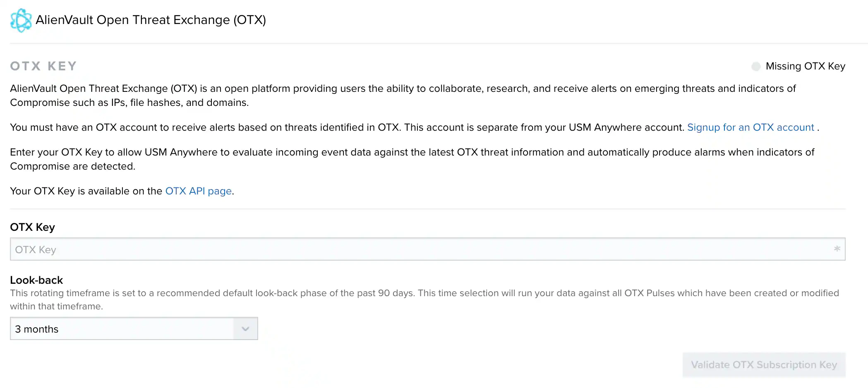The image size is (868, 388).
Task: Click the bold OTX Key field label
Action: 32,227
